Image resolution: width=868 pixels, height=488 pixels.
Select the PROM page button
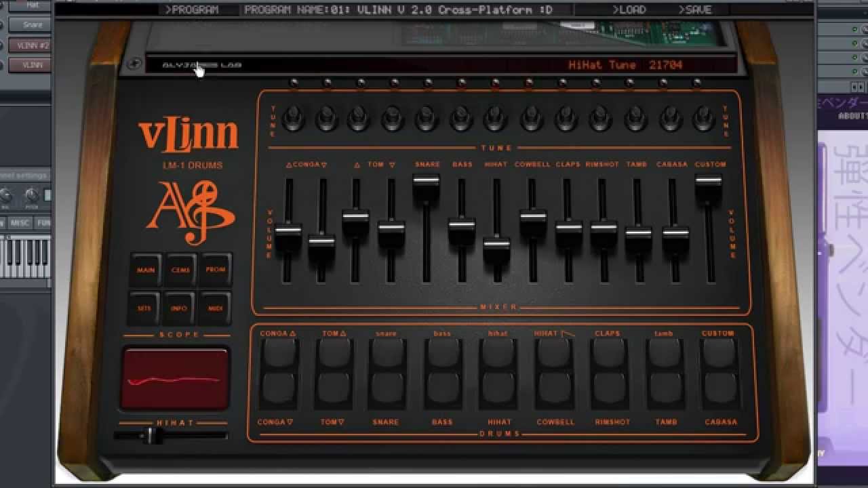pos(216,270)
